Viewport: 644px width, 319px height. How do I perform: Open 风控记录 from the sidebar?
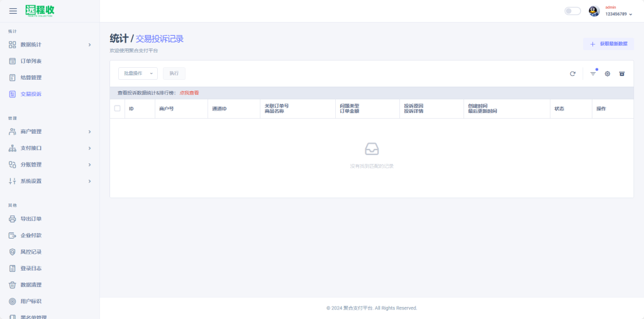tap(31, 252)
